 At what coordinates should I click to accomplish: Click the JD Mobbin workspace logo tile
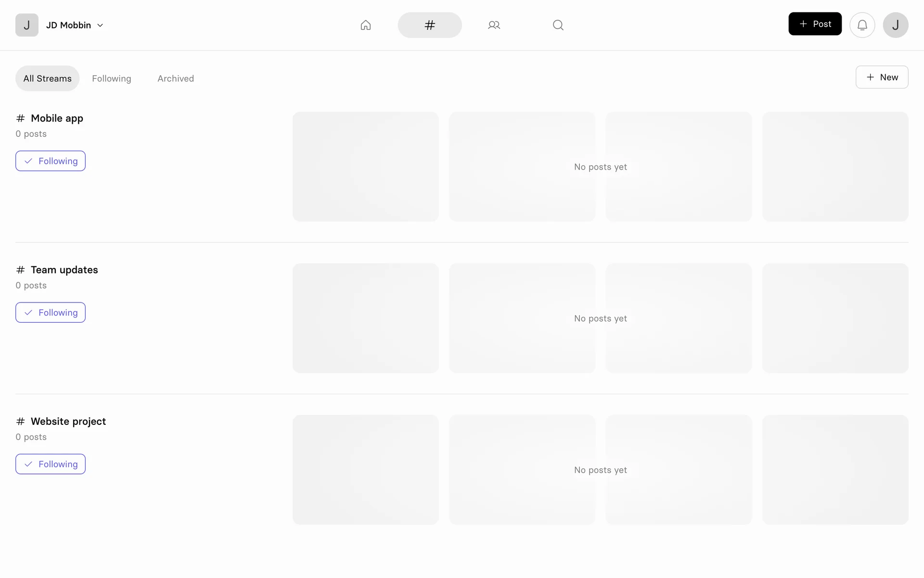(x=27, y=25)
